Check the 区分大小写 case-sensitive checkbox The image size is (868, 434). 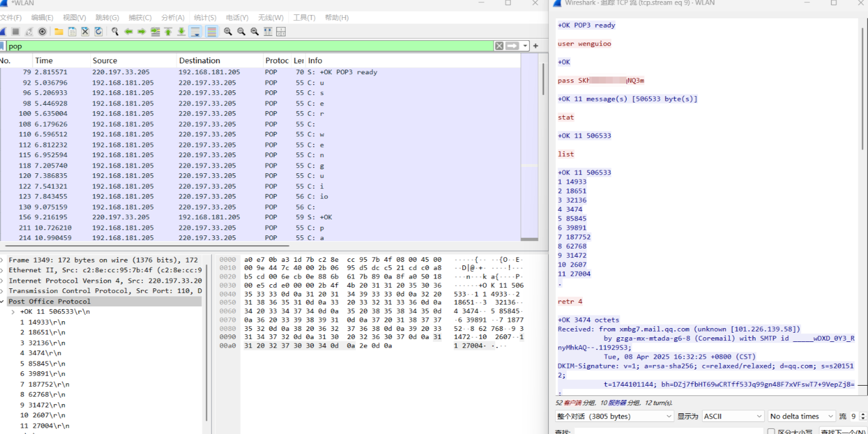[x=771, y=432]
